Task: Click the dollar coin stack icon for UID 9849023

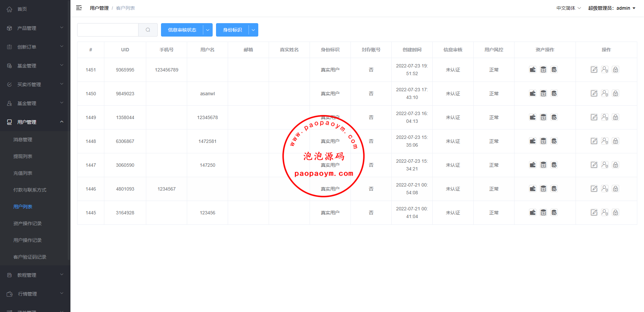Action: 543,94
